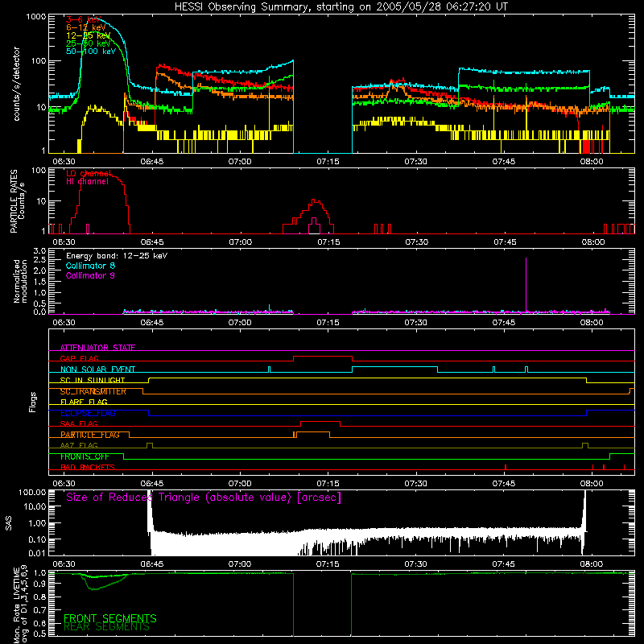Click the 'Normalized modulation' axis label

click(x=20, y=281)
